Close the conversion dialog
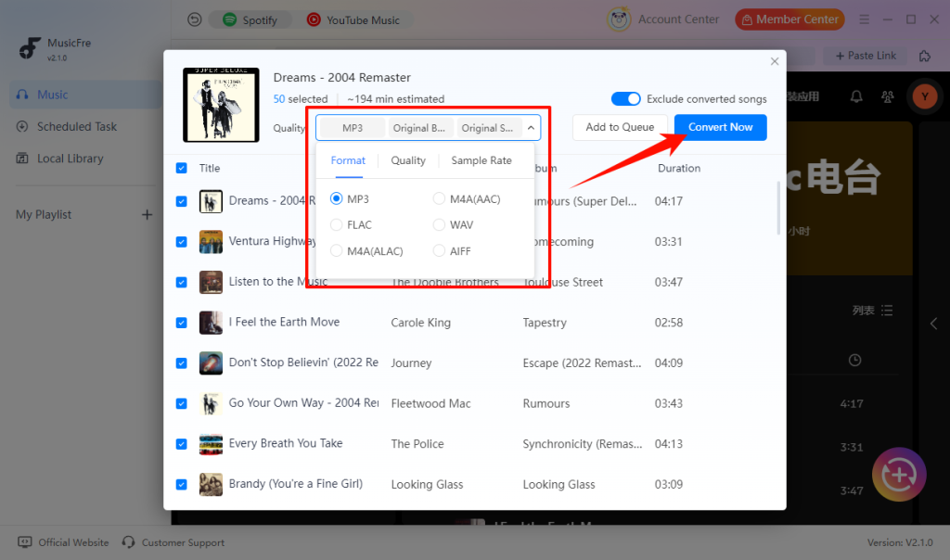This screenshot has width=950, height=560. tap(775, 61)
